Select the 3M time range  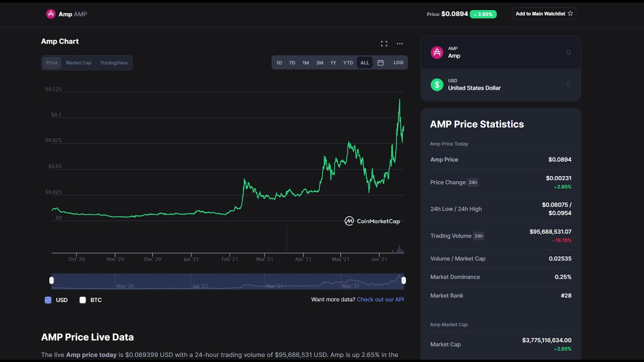[x=319, y=63]
